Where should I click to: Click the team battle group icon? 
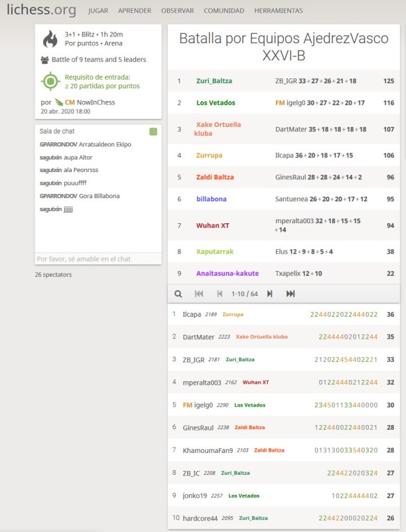pyautogui.click(x=44, y=60)
